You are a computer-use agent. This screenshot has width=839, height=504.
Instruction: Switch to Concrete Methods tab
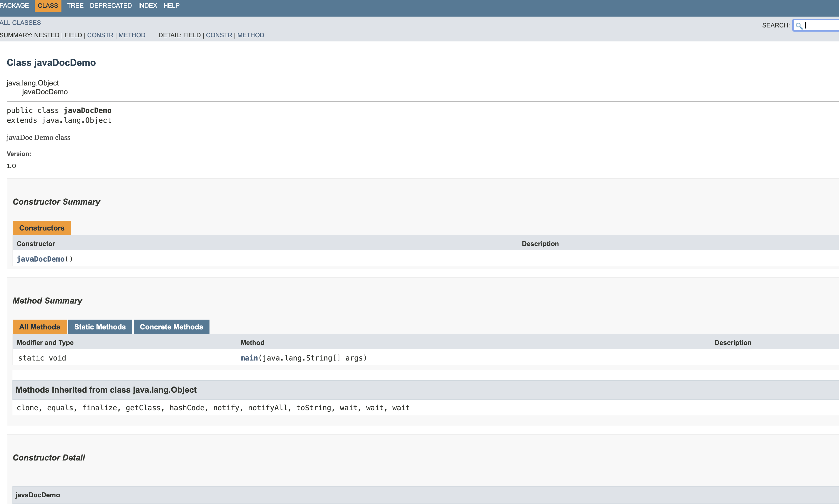click(x=171, y=327)
